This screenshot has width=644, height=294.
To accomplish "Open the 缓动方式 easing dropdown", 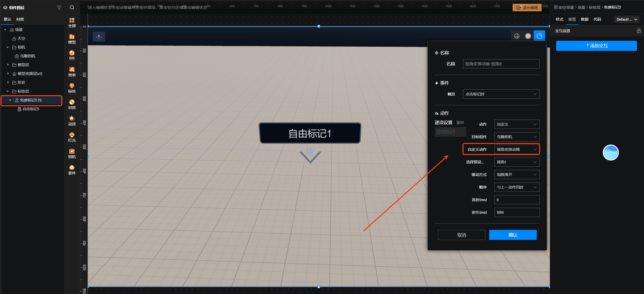I will 517,175.
